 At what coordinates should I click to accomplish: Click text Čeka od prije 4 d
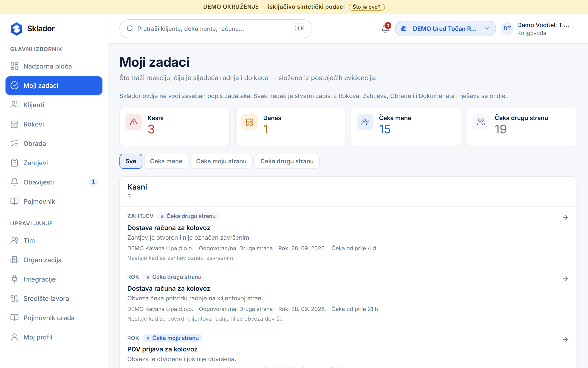pos(353,248)
